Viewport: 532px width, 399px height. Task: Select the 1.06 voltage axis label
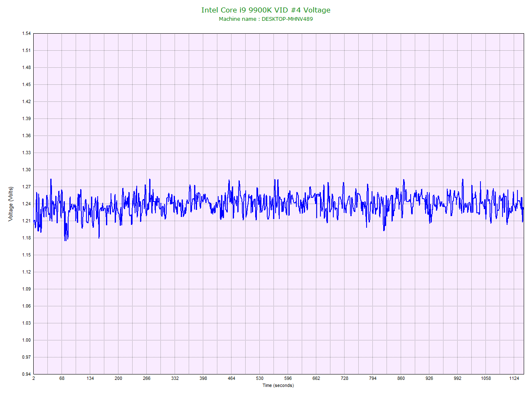[27, 306]
